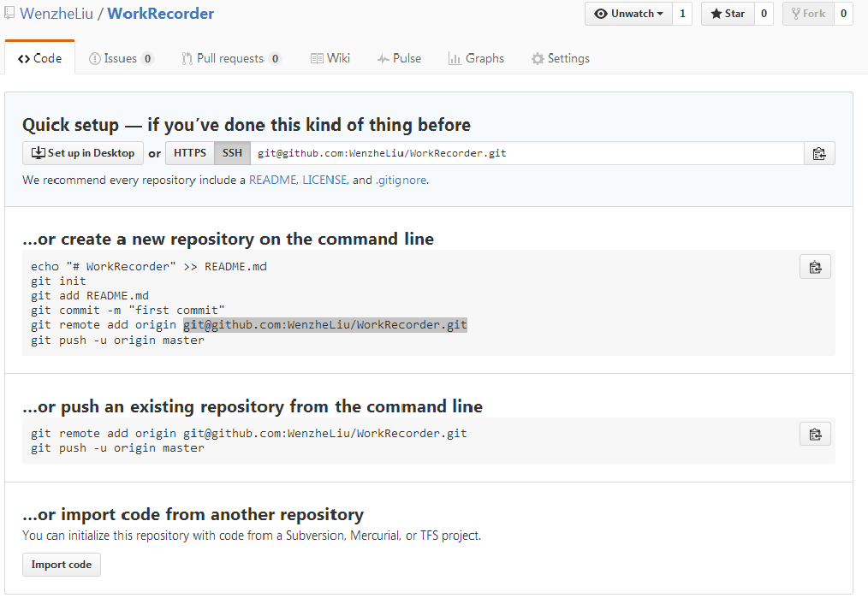Click the Subversion, Mercurial, or TFS description text

(252, 536)
